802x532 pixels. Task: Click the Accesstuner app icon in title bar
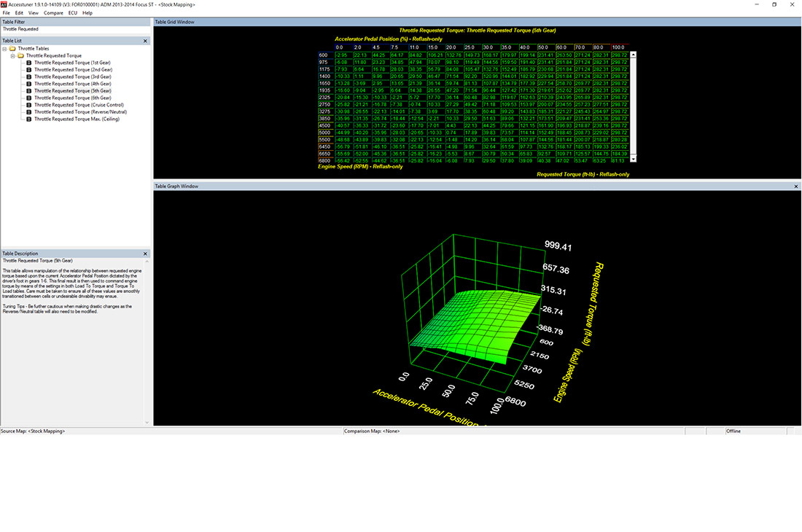pos(4,4)
